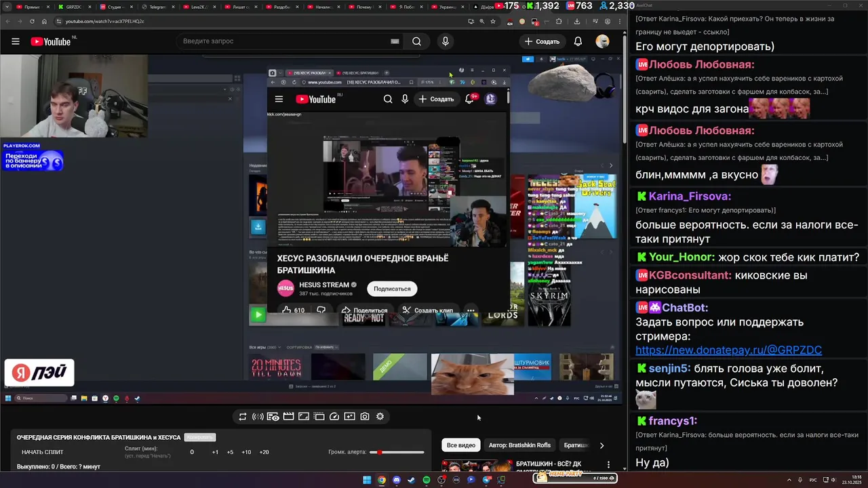Bookmark this page with the star icon
This screenshot has width=868, height=488.
(493, 21)
